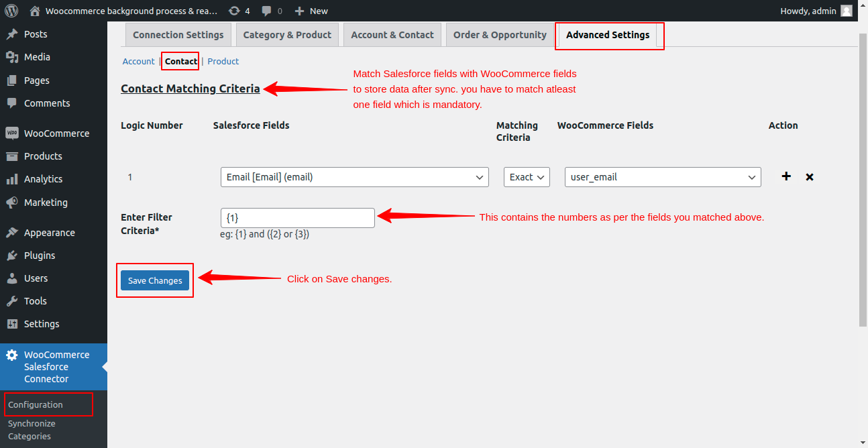Click the Comments sidebar icon

(x=11, y=103)
